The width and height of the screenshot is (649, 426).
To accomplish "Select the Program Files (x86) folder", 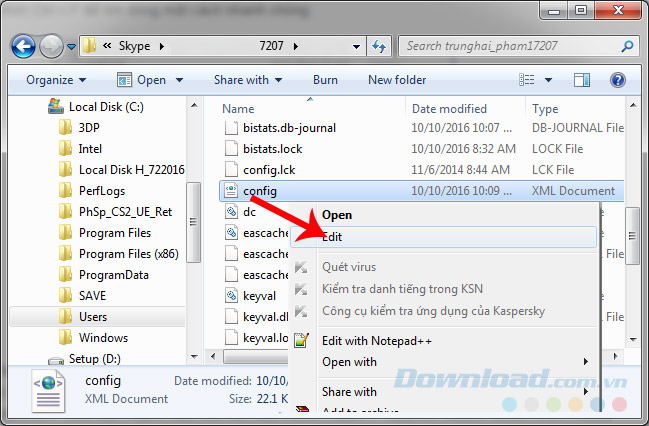I will coord(129,254).
